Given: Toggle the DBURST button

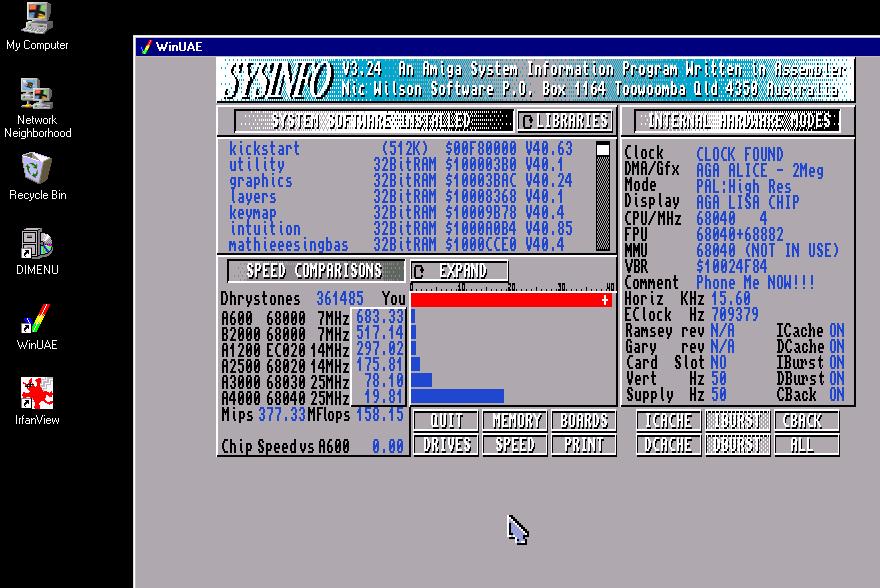Looking at the screenshot, I should click(x=737, y=445).
